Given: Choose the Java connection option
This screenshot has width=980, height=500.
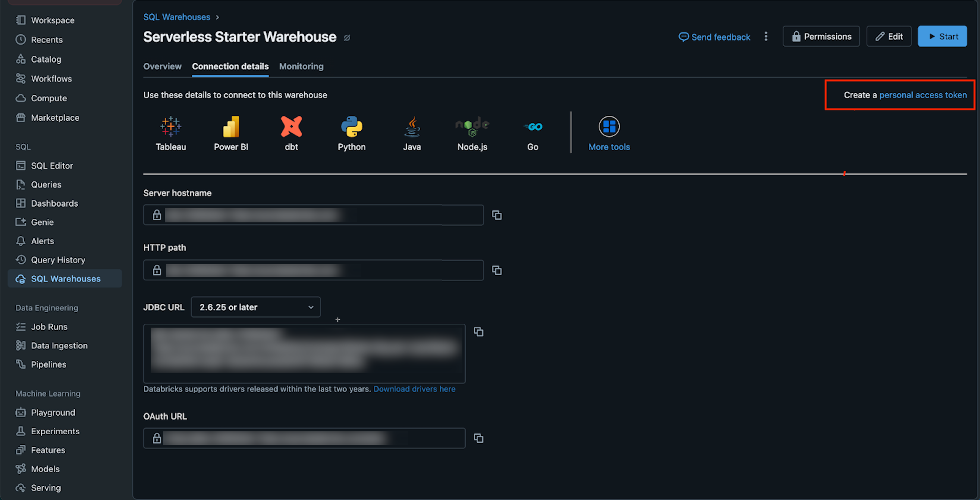Looking at the screenshot, I should pos(412,133).
